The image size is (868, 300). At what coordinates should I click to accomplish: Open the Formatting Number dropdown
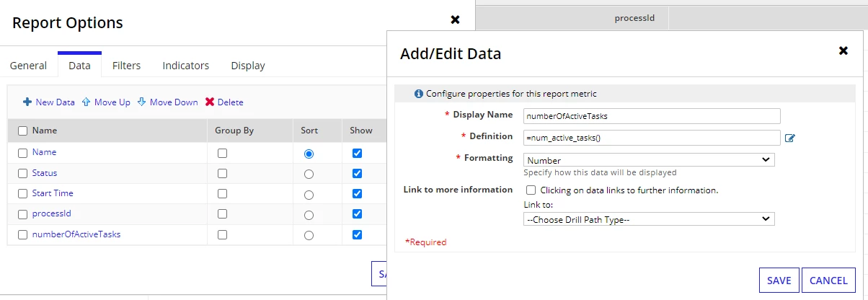coord(649,160)
